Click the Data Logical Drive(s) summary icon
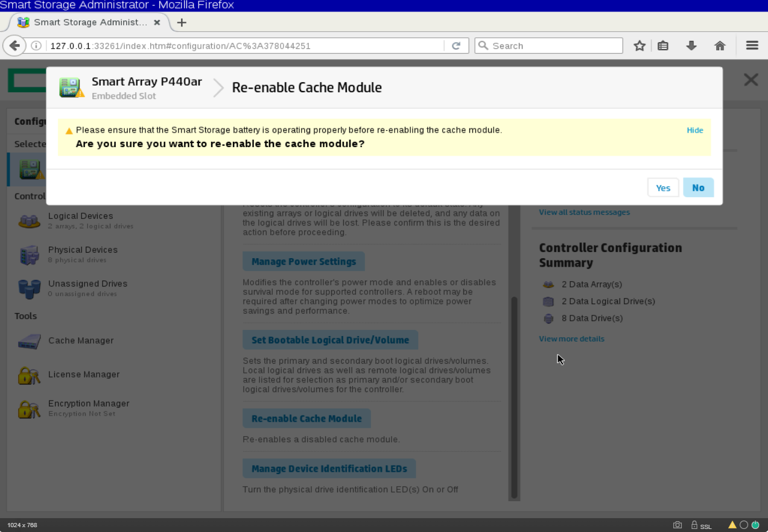This screenshot has width=768, height=532. 548,302
